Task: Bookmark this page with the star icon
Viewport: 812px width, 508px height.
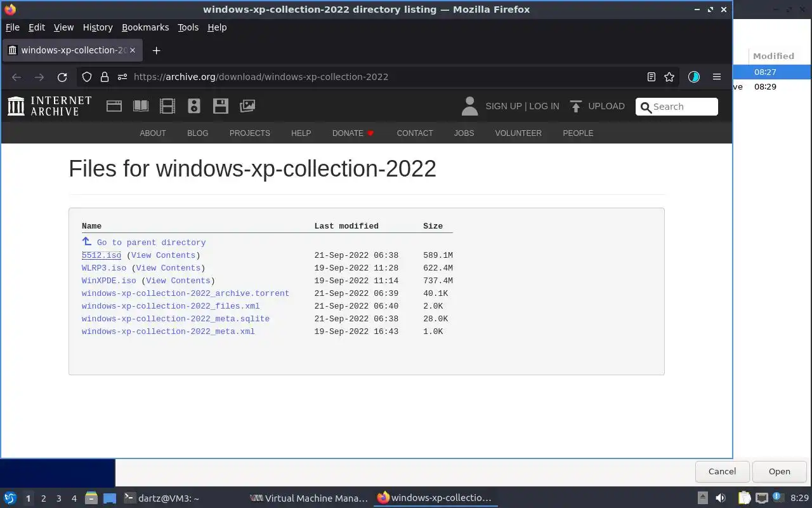Action: coord(669,77)
